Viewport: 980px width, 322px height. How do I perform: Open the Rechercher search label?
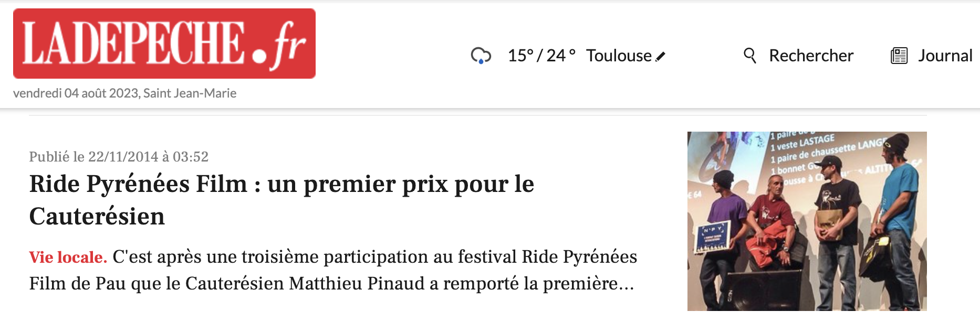click(811, 56)
